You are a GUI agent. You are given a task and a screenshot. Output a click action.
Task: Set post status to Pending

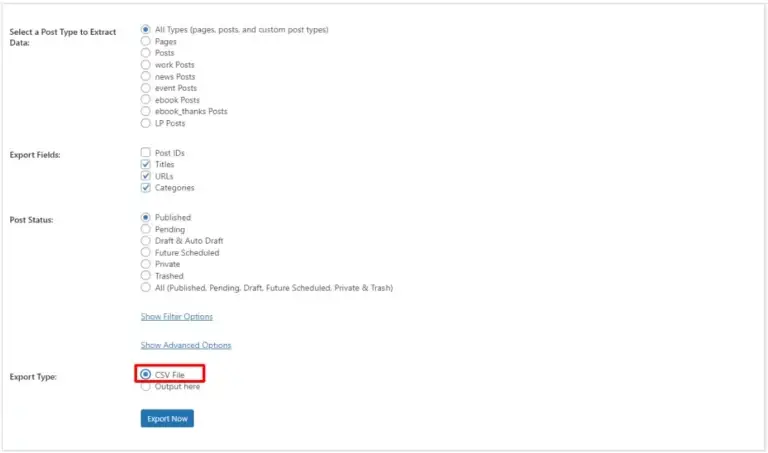point(146,229)
